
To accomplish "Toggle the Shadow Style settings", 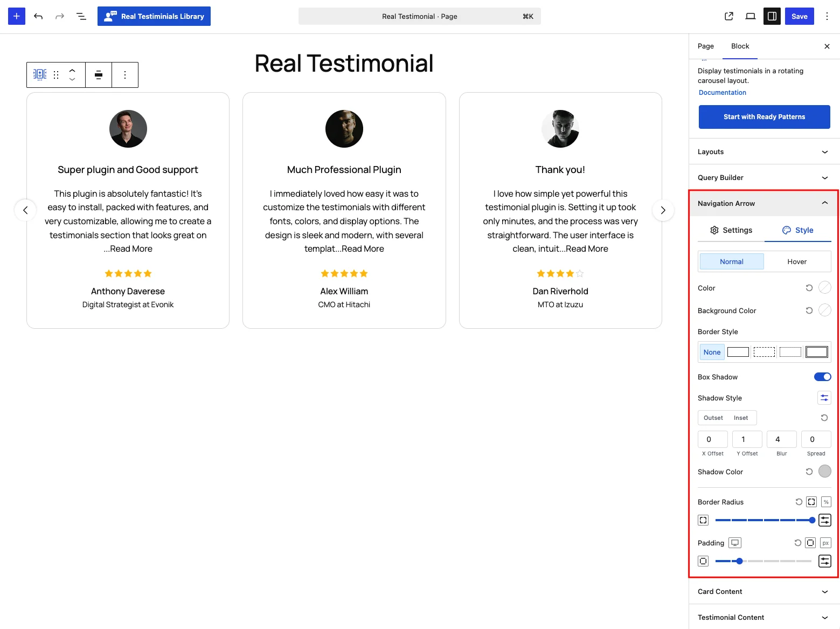I will coord(824,398).
